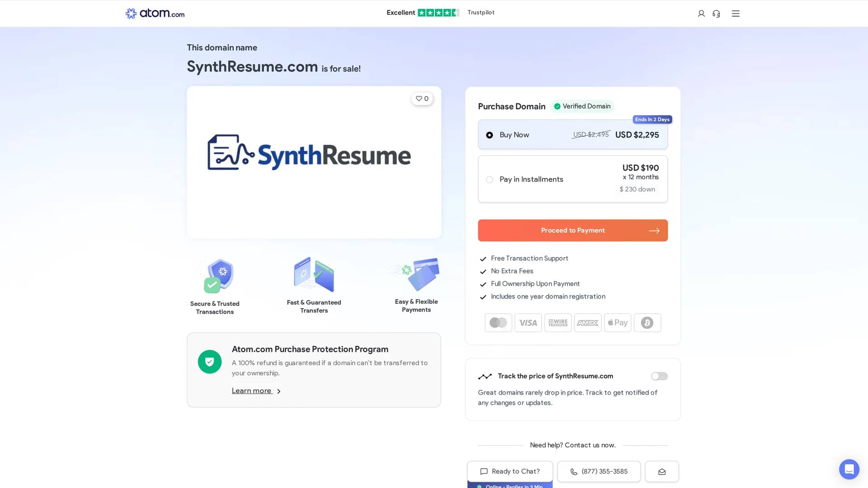Click Atom.com Purchase Protection Program heading
Image resolution: width=868 pixels, height=488 pixels.
pos(310,349)
